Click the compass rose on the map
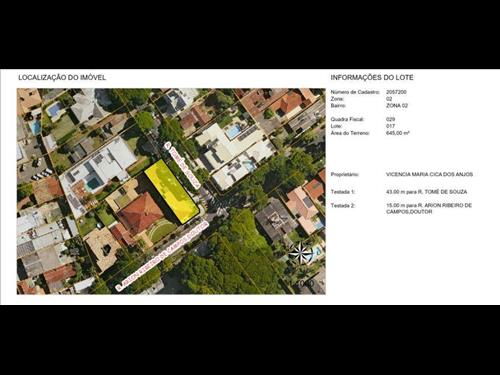Screen dimensions: 500x375 point(301,254)
